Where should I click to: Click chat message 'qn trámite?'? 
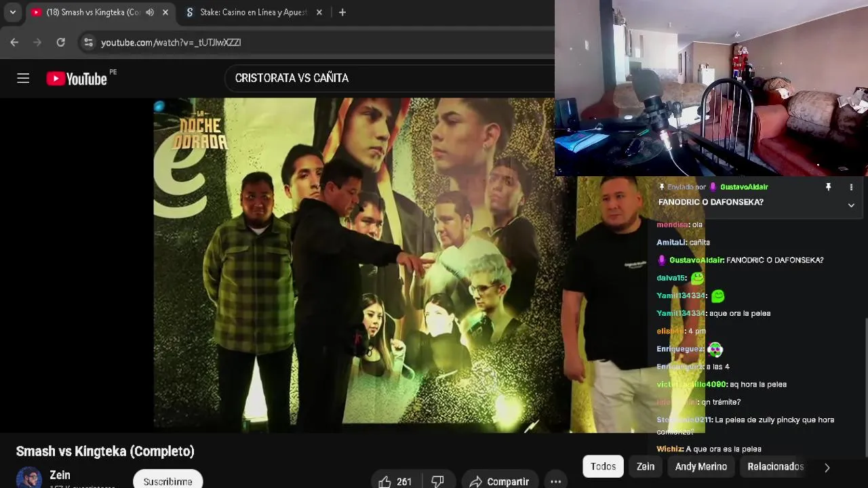721,402
